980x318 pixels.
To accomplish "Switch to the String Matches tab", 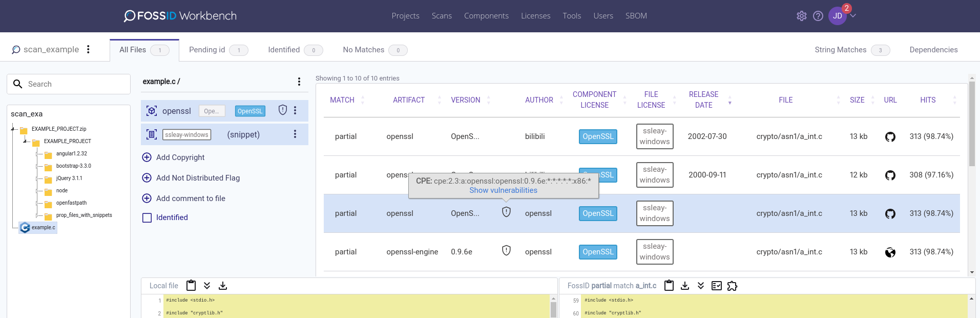I will click(852, 50).
